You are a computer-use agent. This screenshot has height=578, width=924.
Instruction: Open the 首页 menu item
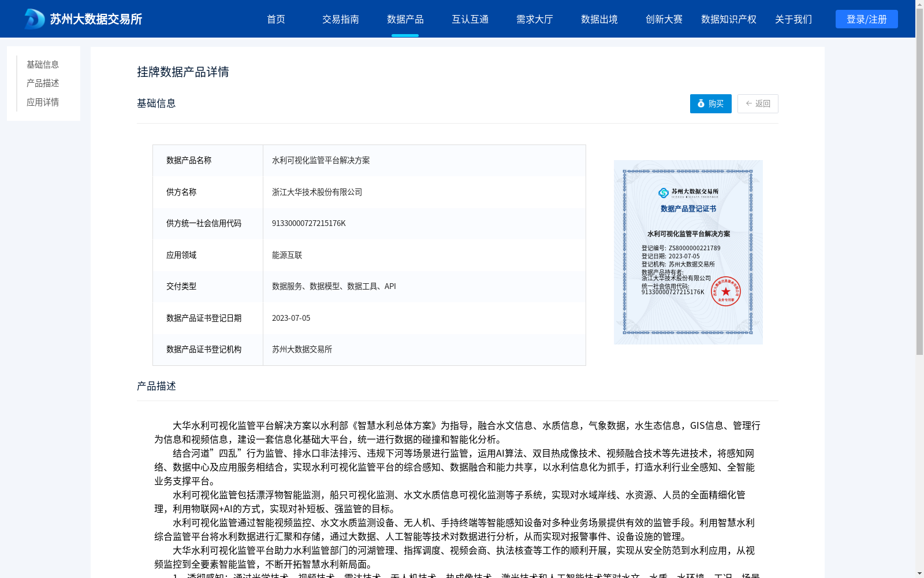coord(276,19)
